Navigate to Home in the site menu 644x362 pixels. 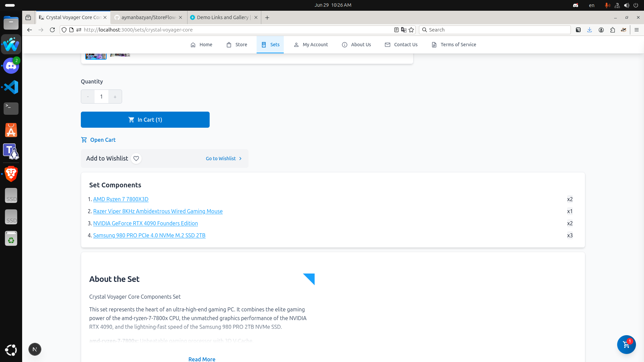[201, 45]
